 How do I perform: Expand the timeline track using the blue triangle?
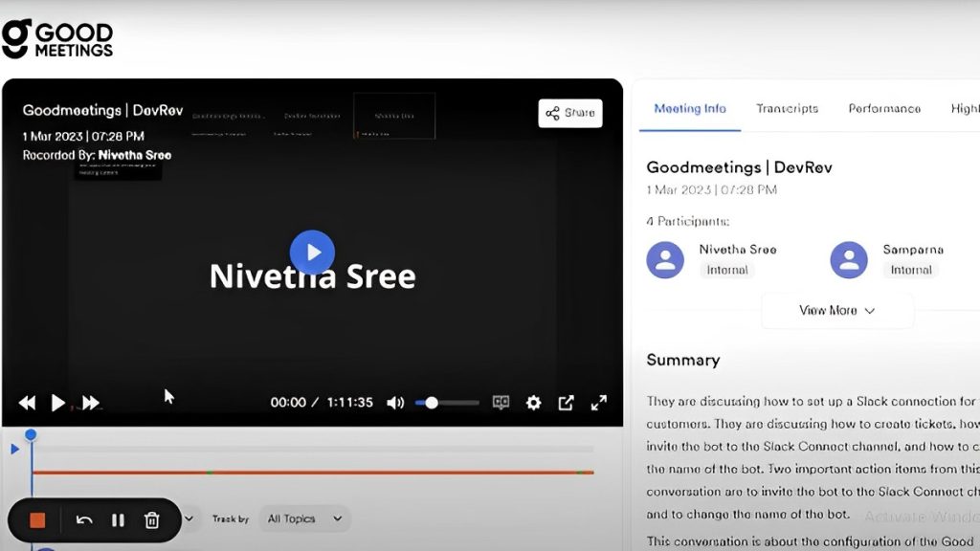coord(14,449)
